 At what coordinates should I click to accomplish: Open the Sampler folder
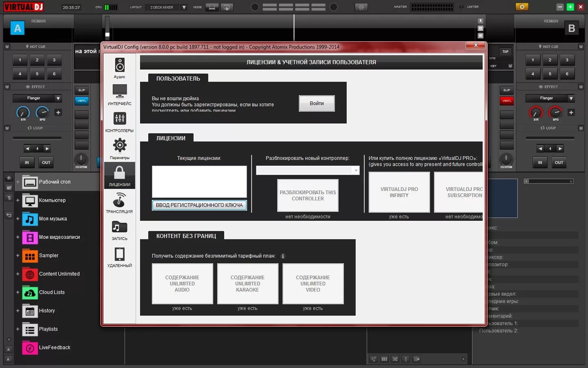49,256
